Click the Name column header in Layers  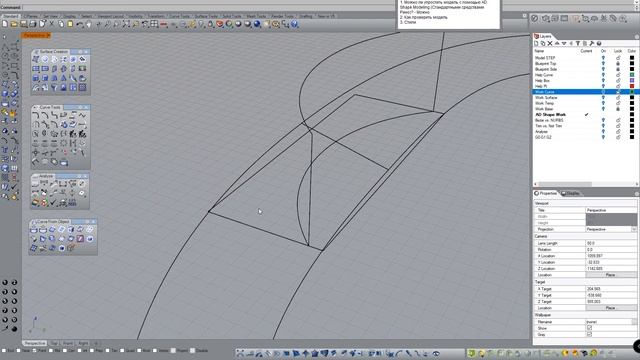(x=539, y=51)
